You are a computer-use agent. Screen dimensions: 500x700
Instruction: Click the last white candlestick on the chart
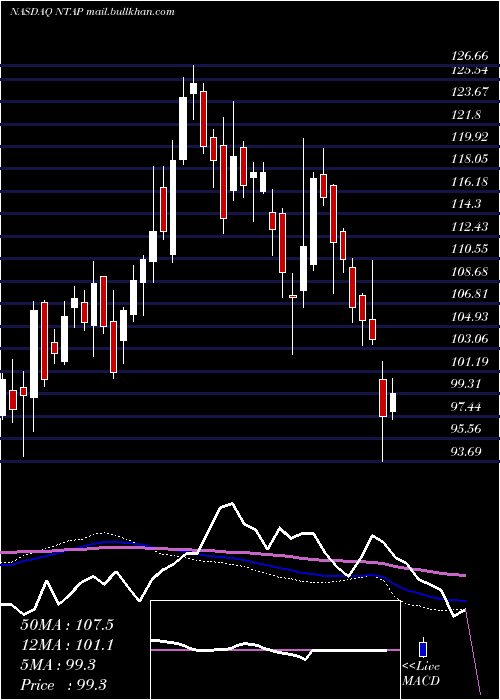pos(393,403)
